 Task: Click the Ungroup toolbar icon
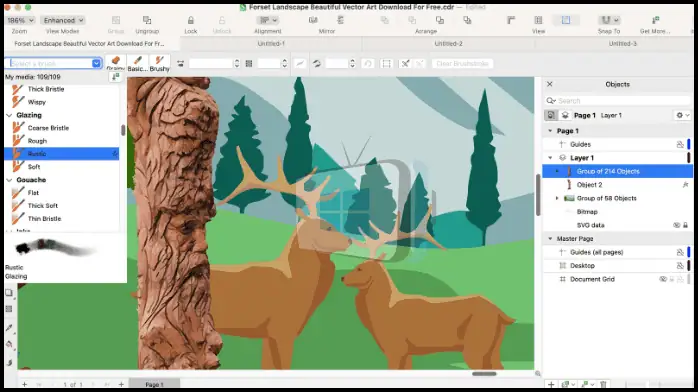147,20
